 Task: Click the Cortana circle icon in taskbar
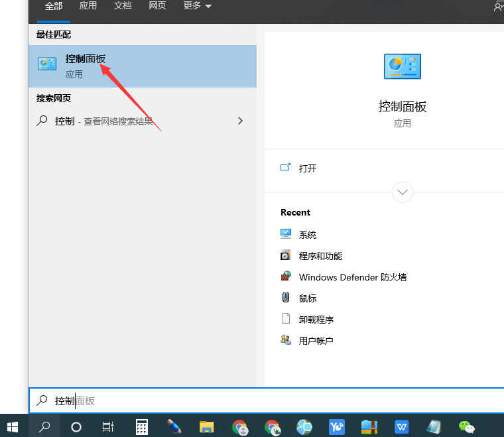[76, 427]
